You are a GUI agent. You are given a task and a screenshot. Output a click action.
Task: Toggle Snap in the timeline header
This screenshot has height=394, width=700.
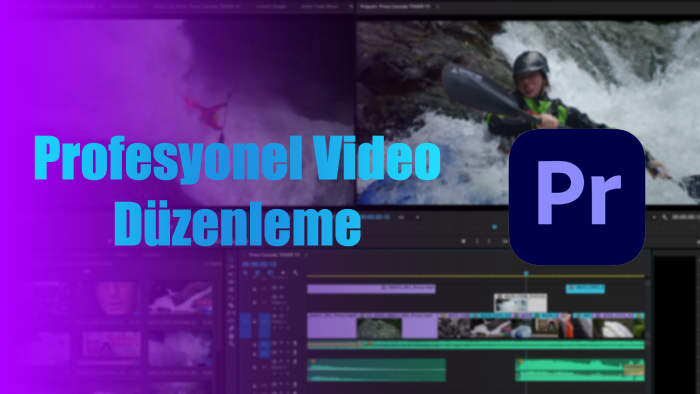[257, 273]
